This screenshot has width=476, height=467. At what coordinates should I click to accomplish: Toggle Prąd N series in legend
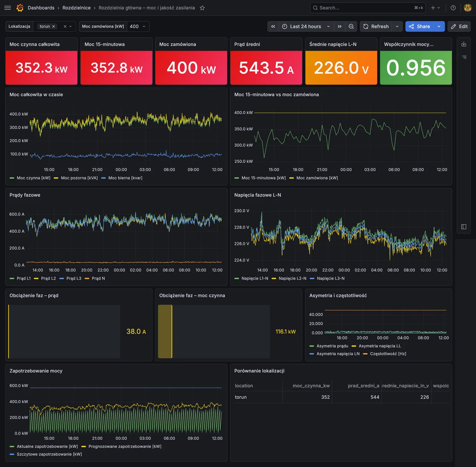pyautogui.click(x=95, y=278)
